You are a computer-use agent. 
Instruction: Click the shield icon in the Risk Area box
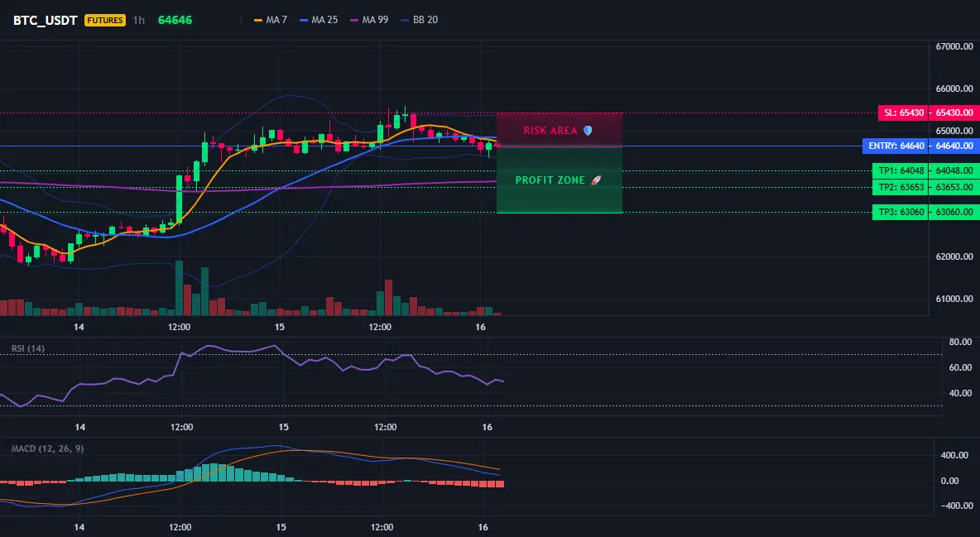(588, 131)
